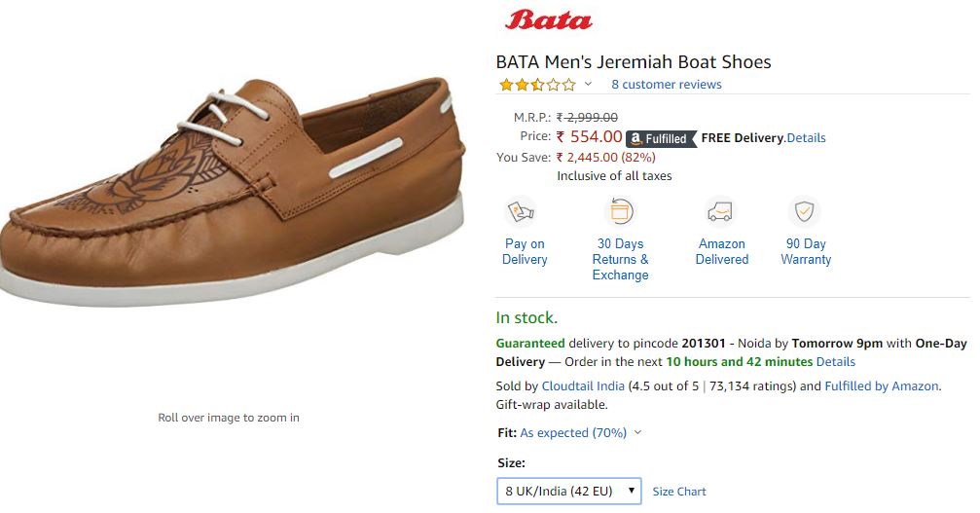
Task: Open the Size Chart link
Action: click(679, 492)
